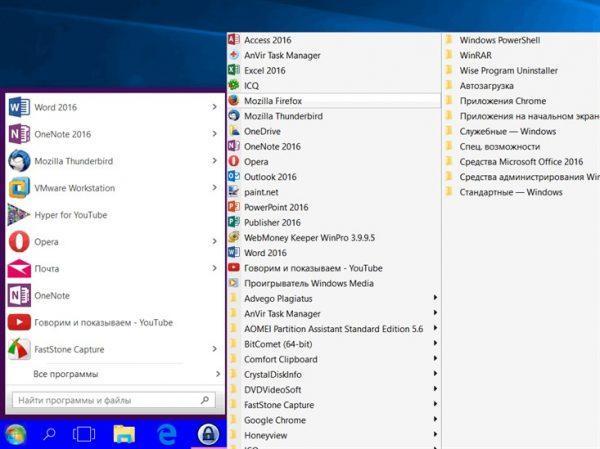Expand the Почта jump list arrow
Image resolution: width=600 pixels, height=449 pixels.
pyautogui.click(x=215, y=268)
